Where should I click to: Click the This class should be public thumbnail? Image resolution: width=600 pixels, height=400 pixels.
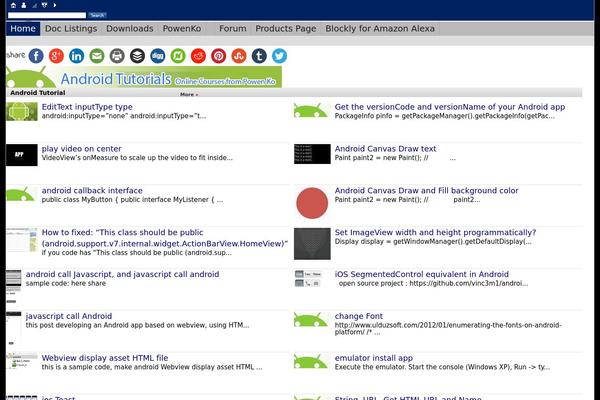point(22,240)
